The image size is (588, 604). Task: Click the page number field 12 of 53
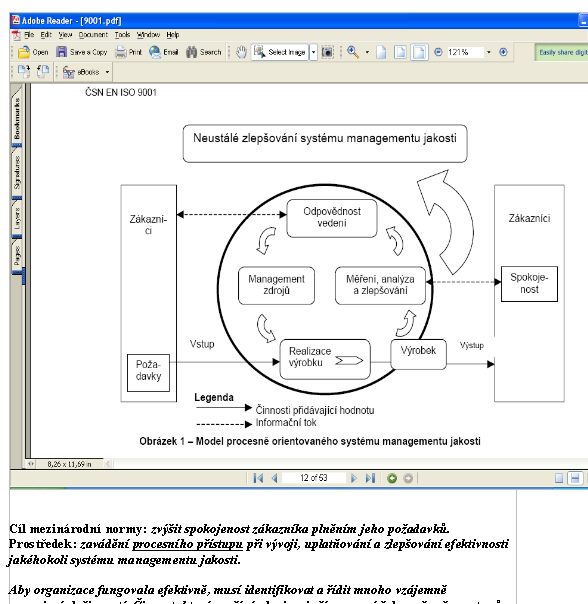pyautogui.click(x=314, y=478)
